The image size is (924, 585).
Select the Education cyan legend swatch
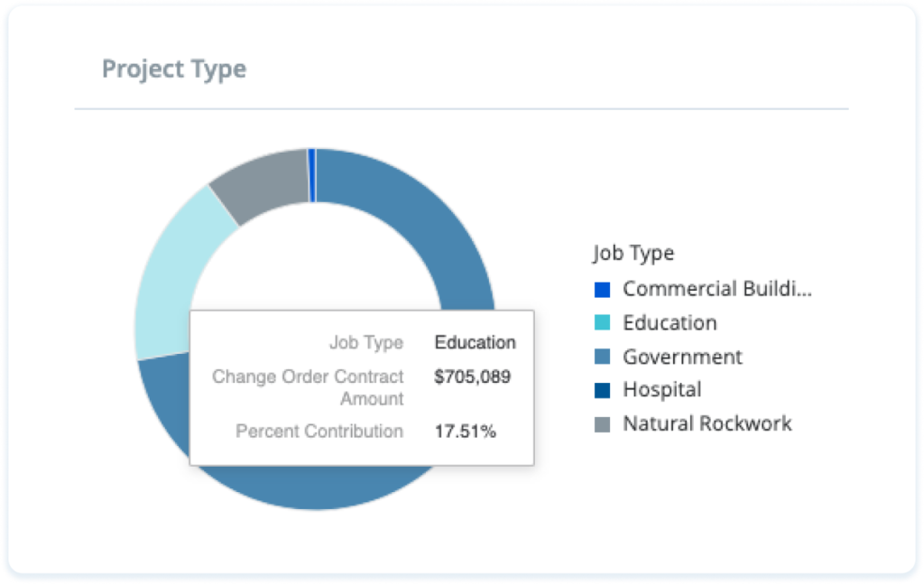[602, 322]
